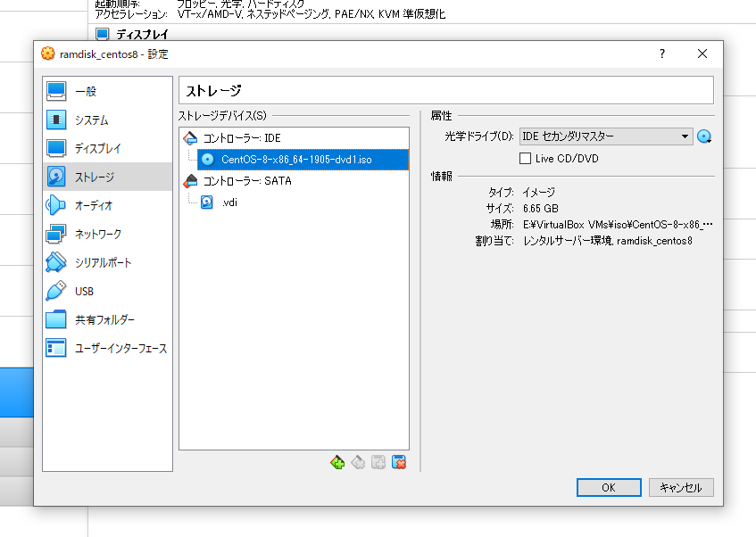Click the 一般 monitor icon in sidebar
This screenshot has width=756, height=537.
[56, 91]
